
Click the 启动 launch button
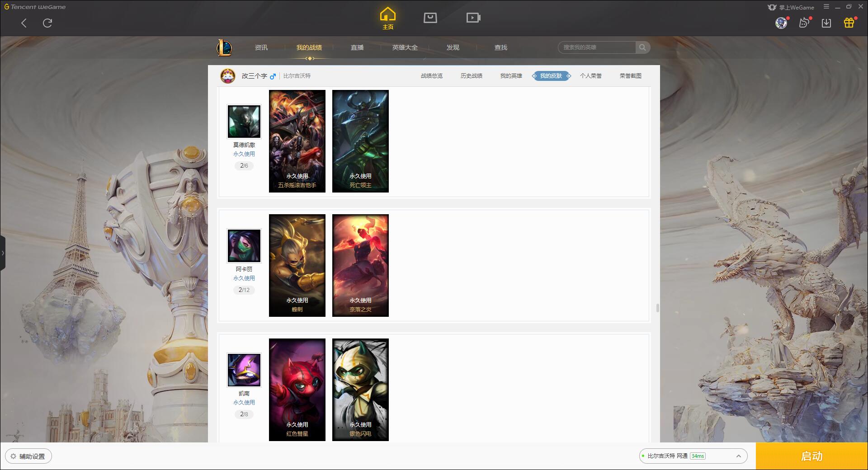[x=812, y=456]
